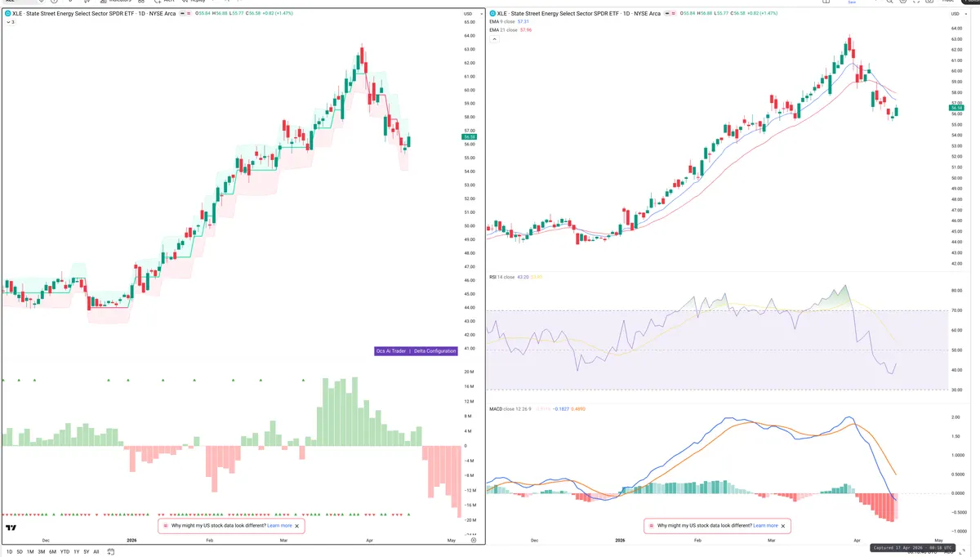
Task: Click the Ocs Ai Trader label
Action: (391, 350)
